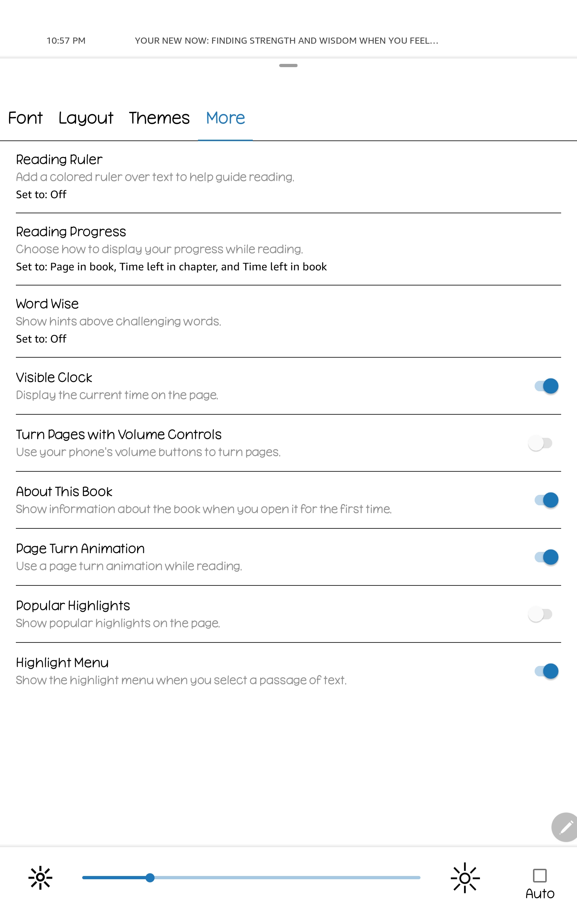This screenshot has height=924, width=577.
Task: Switch to the Font tab
Action: (x=26, y=118)
